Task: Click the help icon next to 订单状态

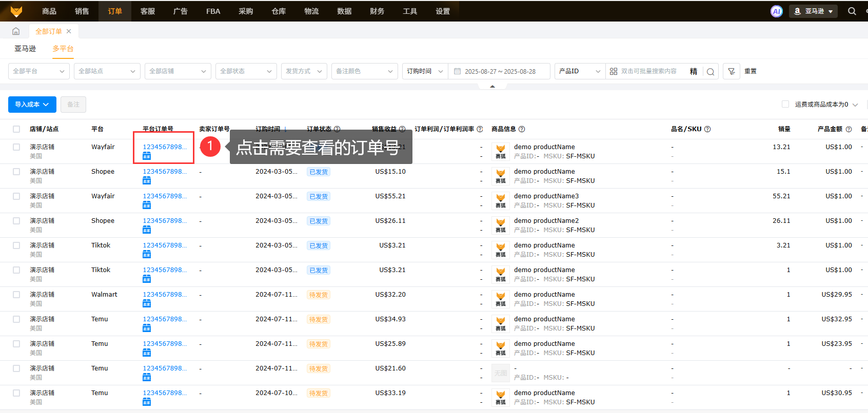Action: (x=337, y=129)
